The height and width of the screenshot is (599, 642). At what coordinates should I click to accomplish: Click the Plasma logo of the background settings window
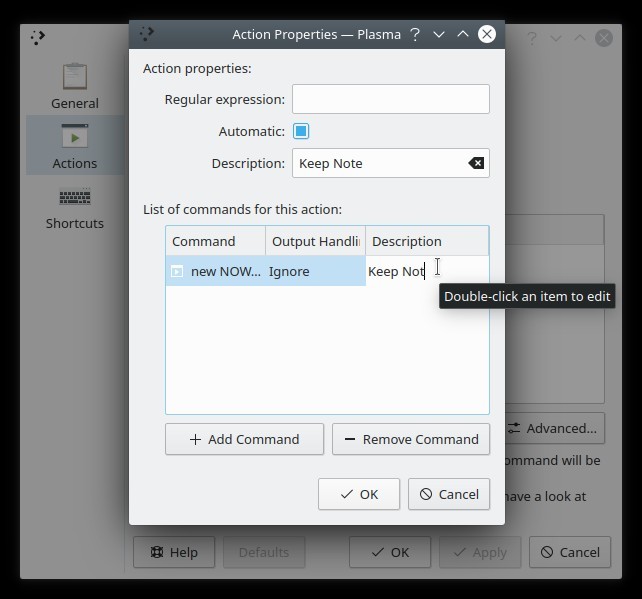click(38, 38)
